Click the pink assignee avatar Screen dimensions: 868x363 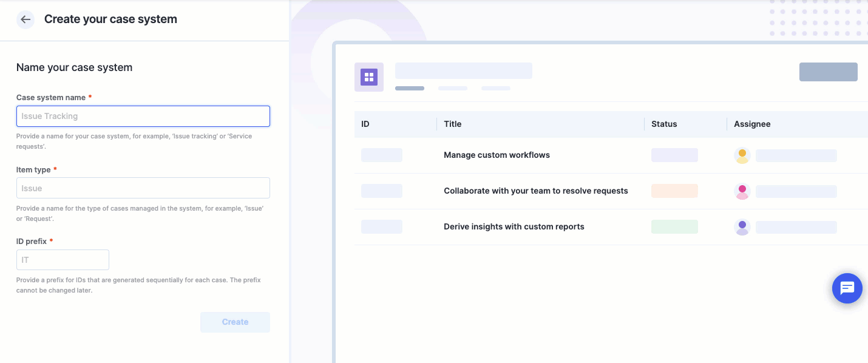pyautogui.click(x=742, y=191)
